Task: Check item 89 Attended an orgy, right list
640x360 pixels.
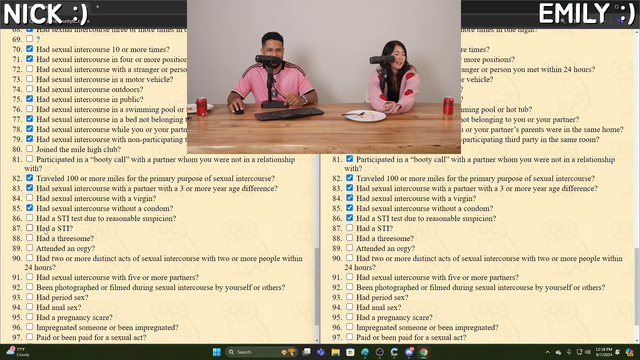Action: click(x=349, y=248)
